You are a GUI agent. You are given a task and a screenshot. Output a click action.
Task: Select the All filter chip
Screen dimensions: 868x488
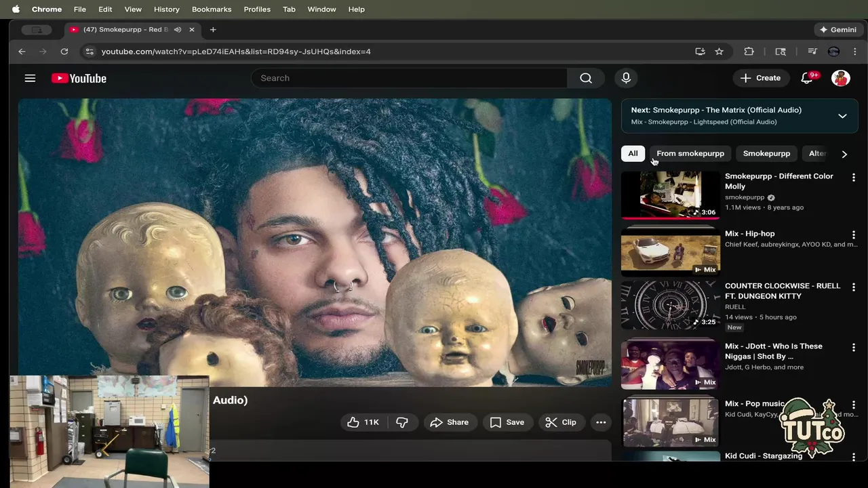(x=633, y=153)
